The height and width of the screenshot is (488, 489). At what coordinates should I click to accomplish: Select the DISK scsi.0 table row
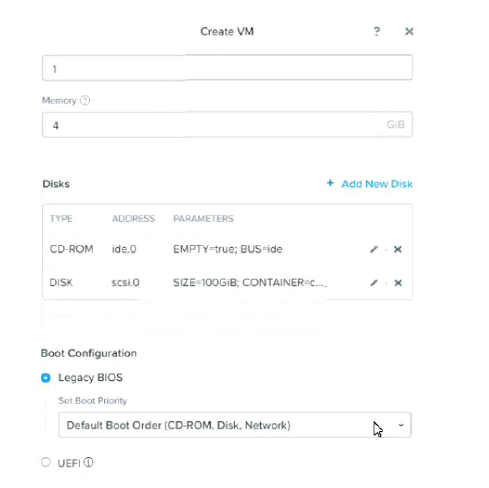(x=227, y=283)
